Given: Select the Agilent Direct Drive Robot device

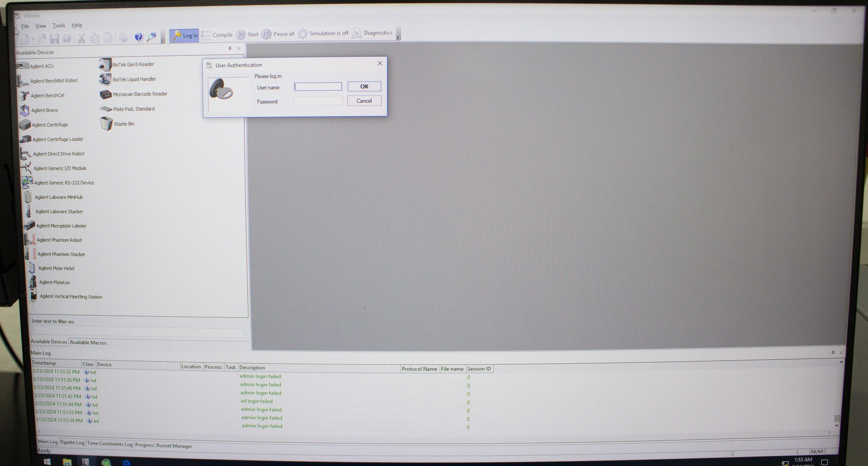Looking at the screenshot, I should (x=53, y=154).
